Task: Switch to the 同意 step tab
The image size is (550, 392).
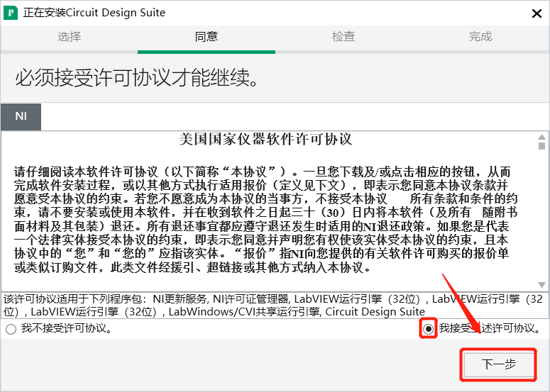Action: 207,36
